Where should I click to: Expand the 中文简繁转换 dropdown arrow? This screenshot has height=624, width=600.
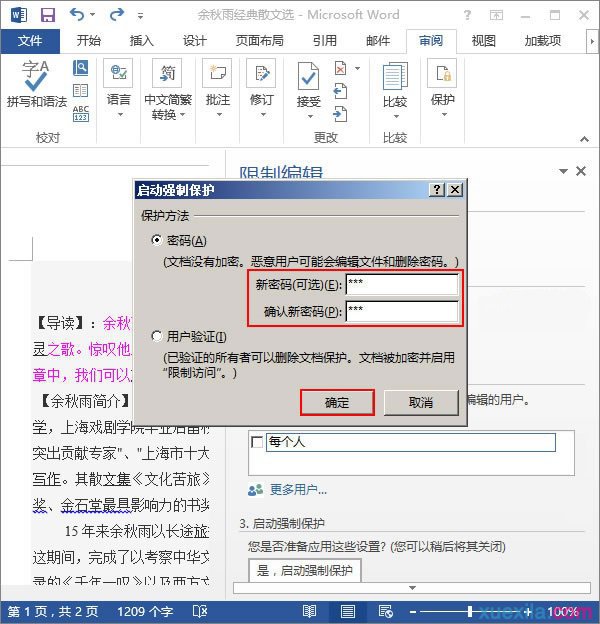click(x=182, y=115)
